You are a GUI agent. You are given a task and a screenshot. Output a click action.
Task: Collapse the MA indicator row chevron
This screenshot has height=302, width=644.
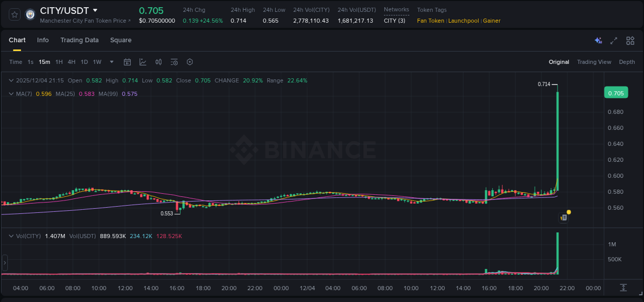pyautogui.click(x=10, y=94)
